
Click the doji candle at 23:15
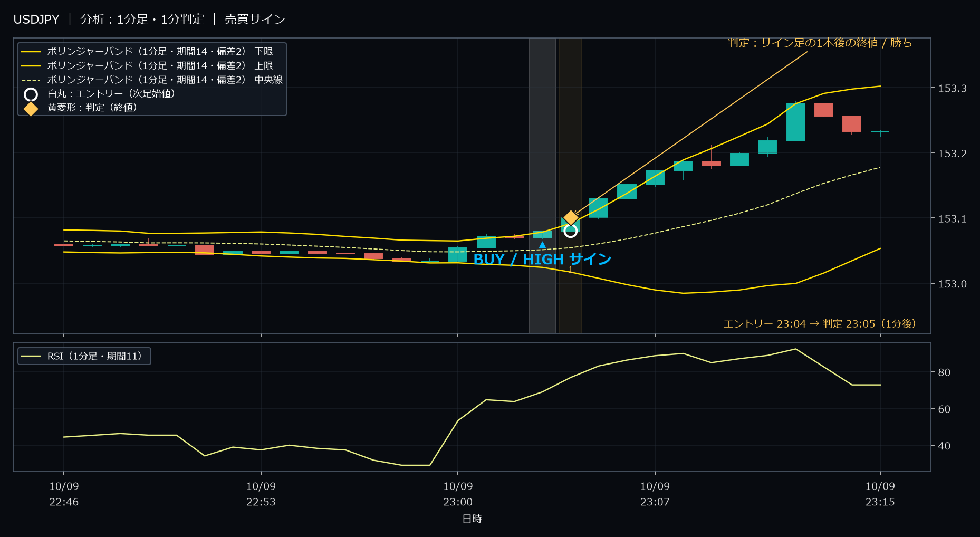880,131
